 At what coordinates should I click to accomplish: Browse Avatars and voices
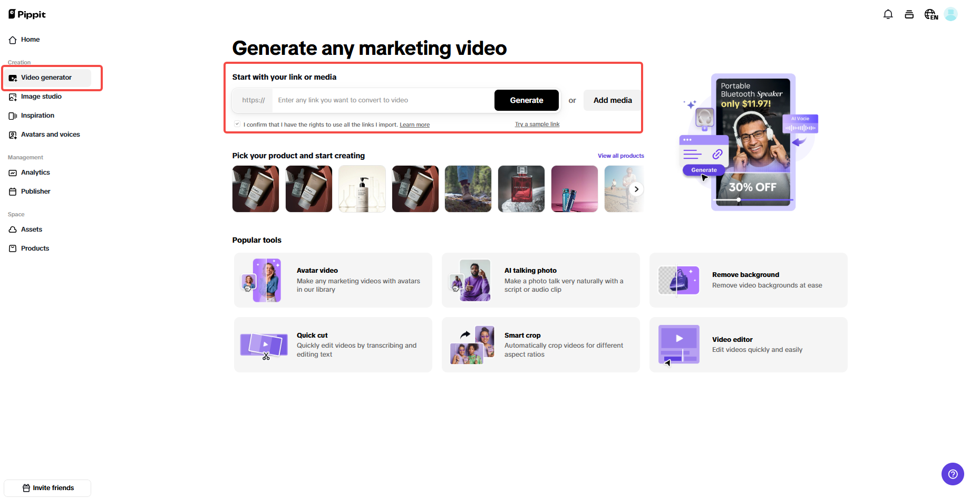[x=50, y=135]
